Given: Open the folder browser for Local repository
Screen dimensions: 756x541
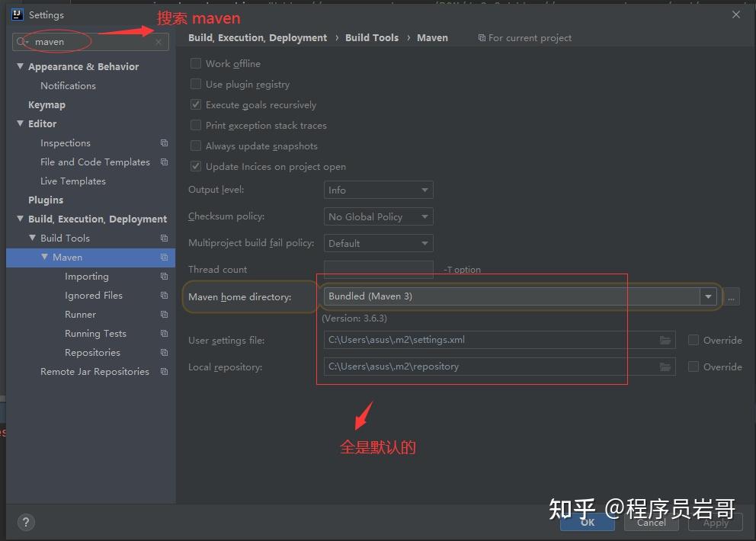Looking at the screenshot, I should click(x=665, y=367).
